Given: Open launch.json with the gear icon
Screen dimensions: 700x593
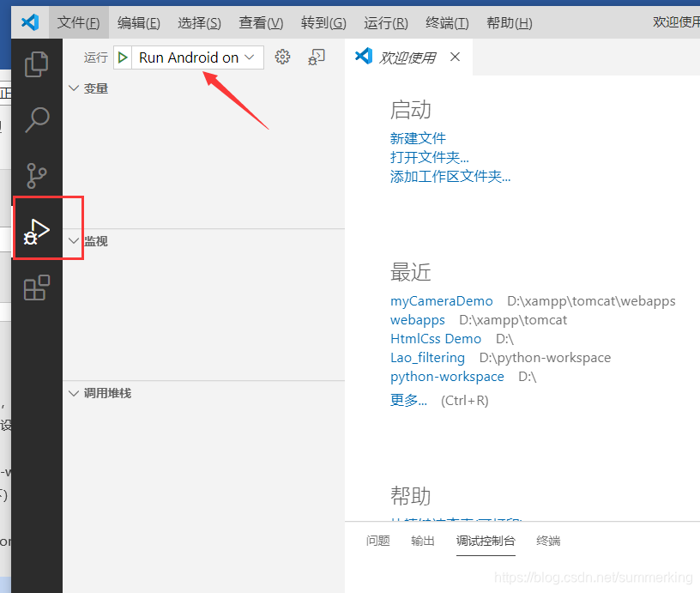Looking at the screenshot, I should (x=282, y=57).
